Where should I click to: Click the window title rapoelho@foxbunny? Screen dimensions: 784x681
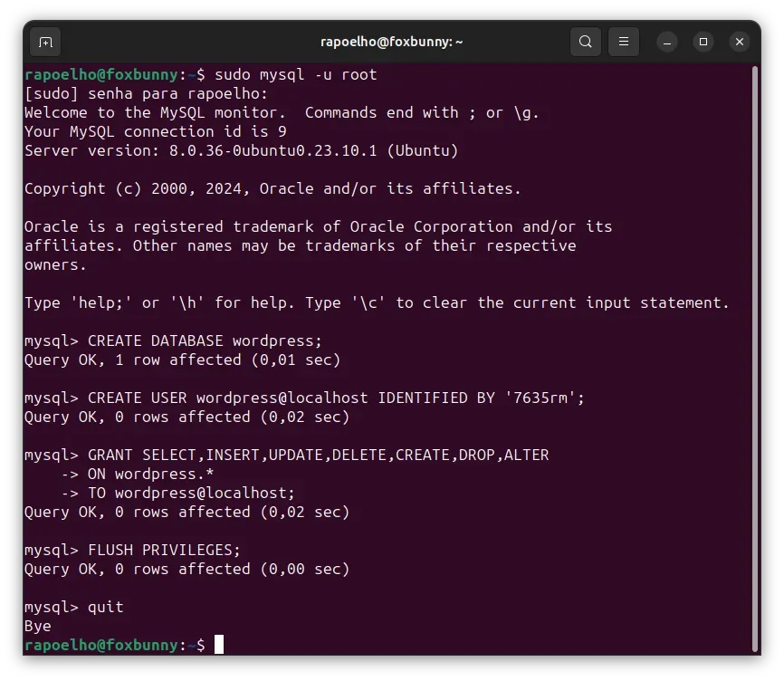coord(392,42)
